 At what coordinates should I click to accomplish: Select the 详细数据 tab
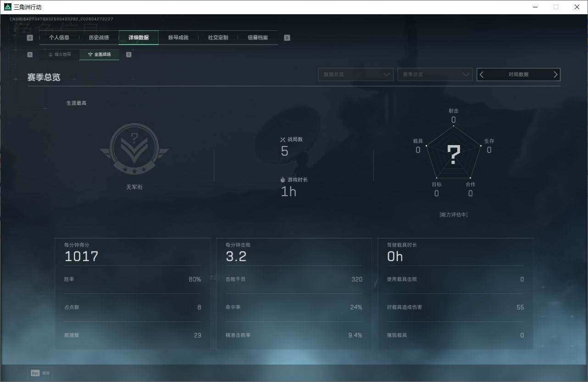(x=139, y=38)
